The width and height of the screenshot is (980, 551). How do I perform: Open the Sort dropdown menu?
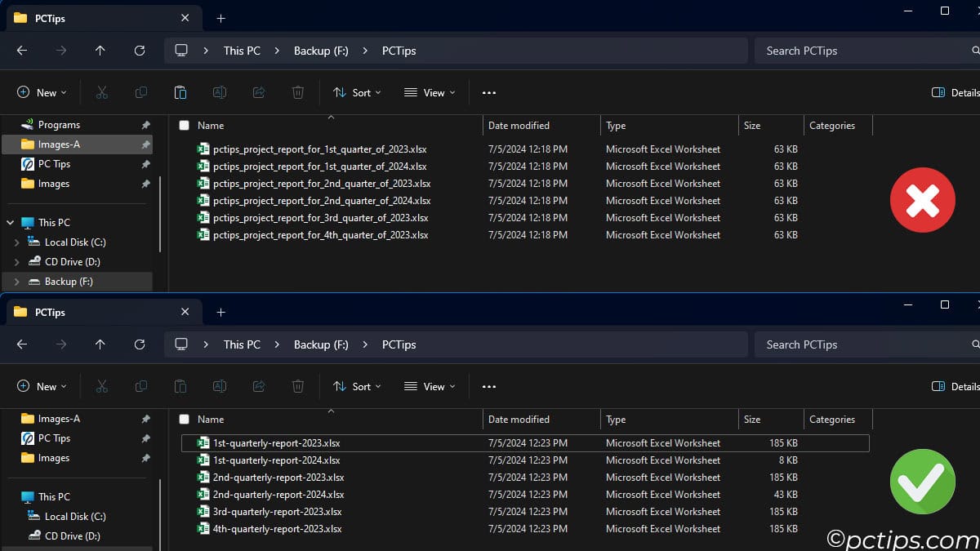[357, 92]
